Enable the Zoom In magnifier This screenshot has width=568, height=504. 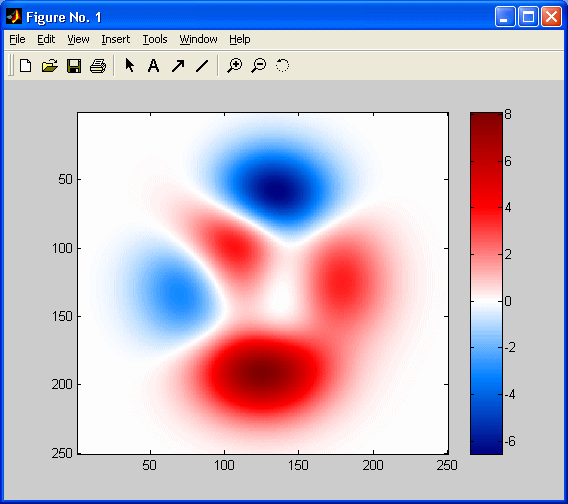click(234, 66)
